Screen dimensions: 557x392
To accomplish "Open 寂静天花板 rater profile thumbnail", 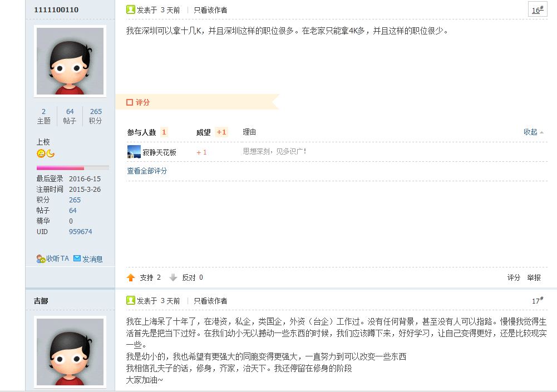I will point(134,152).
